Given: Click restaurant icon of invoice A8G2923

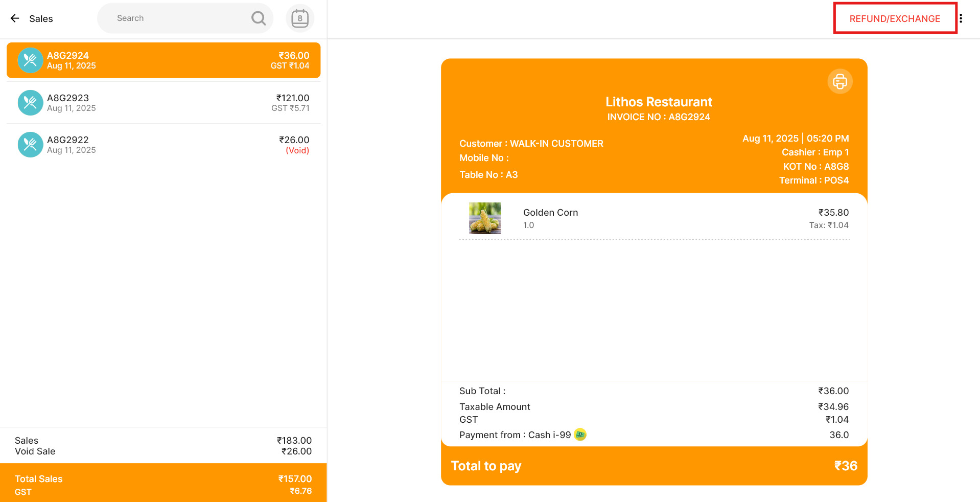Looking at the screenshot, I should (30, 103).
